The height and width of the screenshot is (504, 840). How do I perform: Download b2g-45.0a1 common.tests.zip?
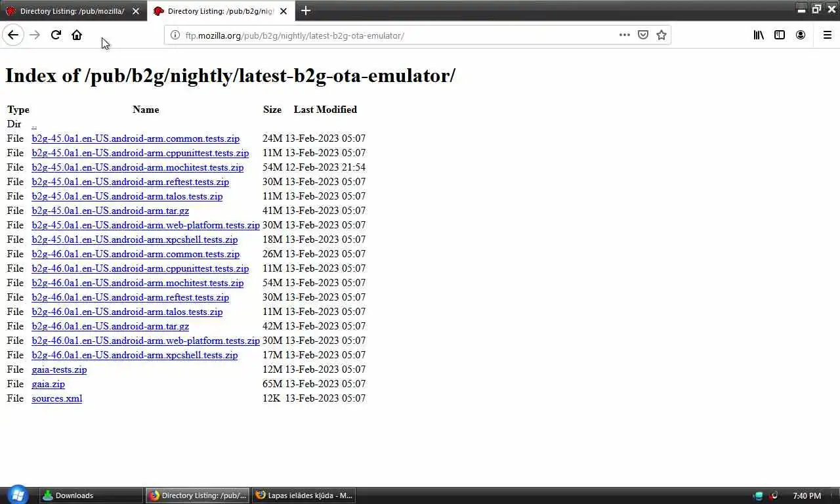point(135,138)
